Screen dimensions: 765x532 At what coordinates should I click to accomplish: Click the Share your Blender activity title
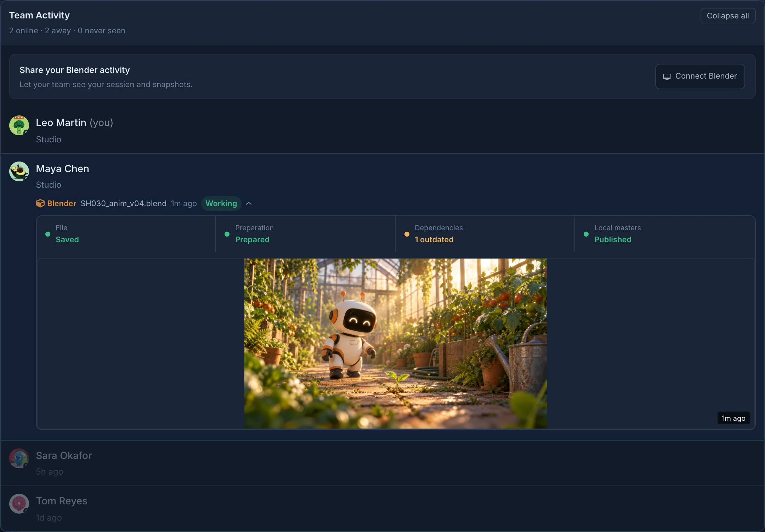pyautogui.click(x=75, y=70)
